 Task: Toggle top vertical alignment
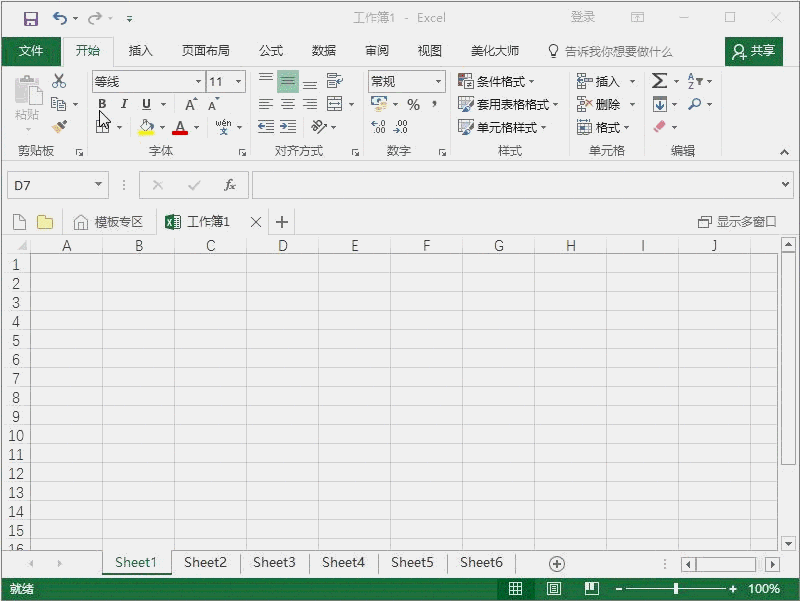click(x=266, y=81)
